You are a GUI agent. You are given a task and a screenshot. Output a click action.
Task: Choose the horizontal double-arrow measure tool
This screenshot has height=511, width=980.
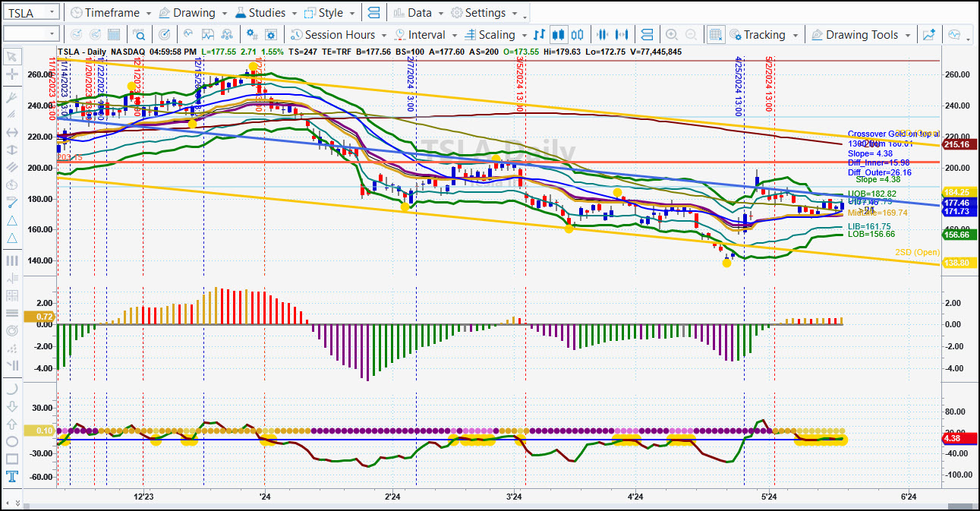[x=11, y=132]
